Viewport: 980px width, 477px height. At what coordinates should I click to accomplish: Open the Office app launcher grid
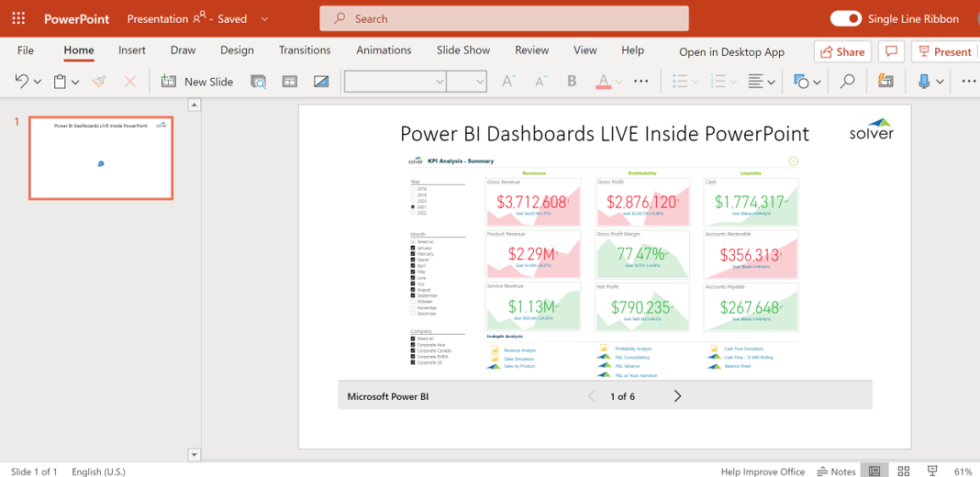(18, 18)
